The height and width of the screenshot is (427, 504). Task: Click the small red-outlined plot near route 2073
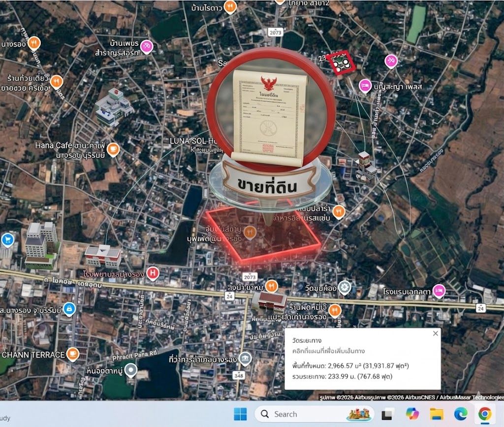click(341, 62)
